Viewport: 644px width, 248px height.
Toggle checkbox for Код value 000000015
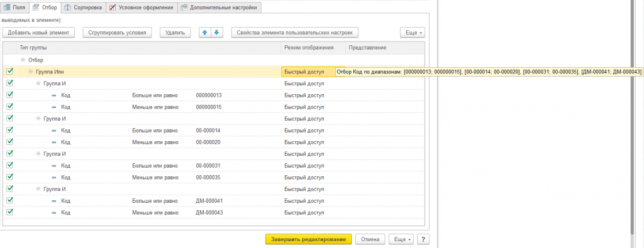(10, 107)
